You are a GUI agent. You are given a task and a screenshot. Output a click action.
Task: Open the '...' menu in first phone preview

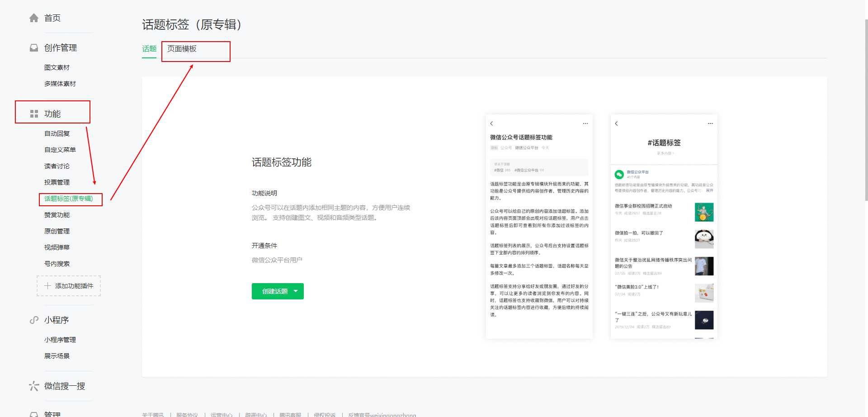click(585, 123)
